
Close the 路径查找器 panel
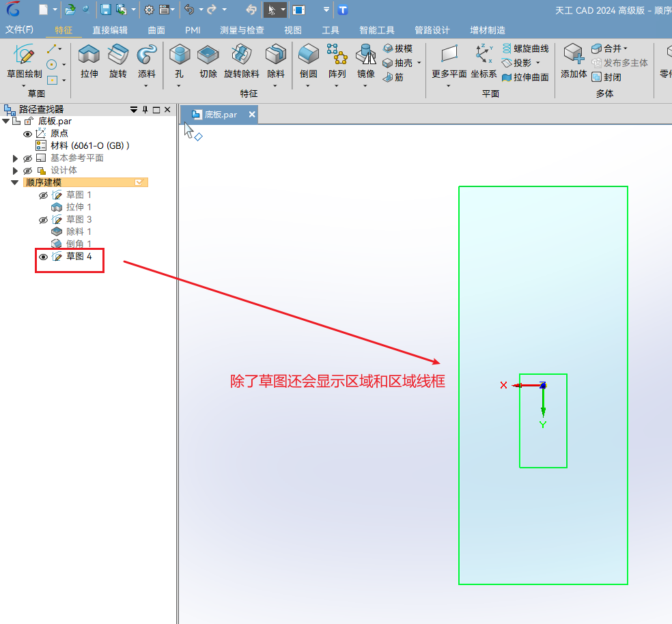click(167, 110)
